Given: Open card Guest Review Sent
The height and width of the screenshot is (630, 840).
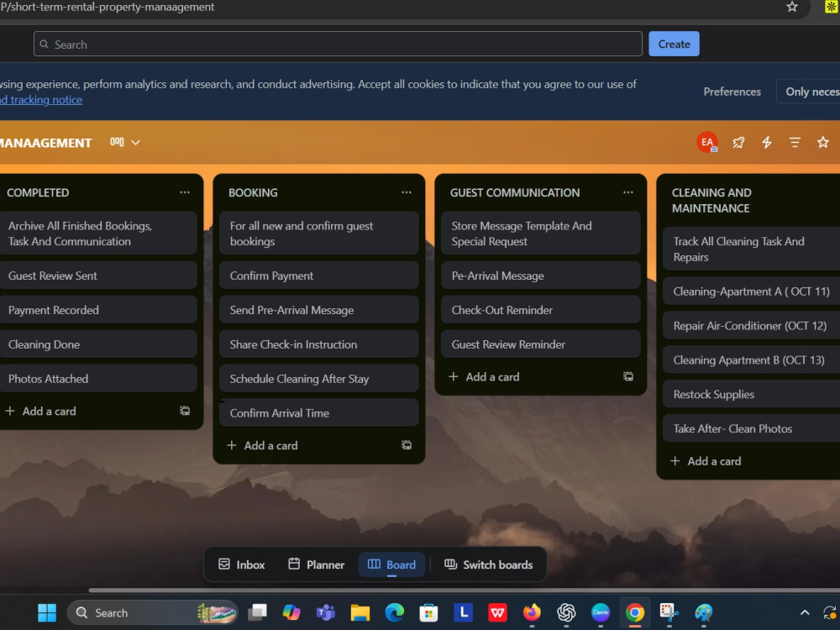Looking at the screenshot, I should tap(98, 276).
